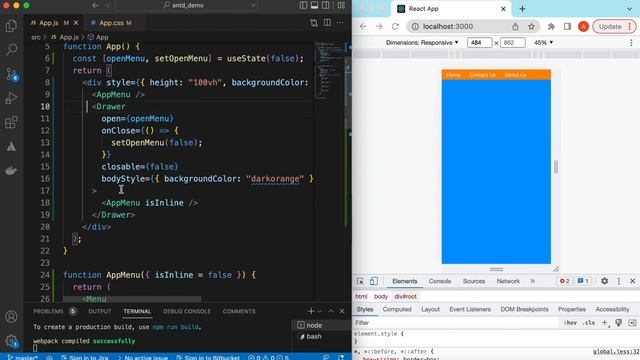Click Sign in to Bitbucket in the status bar
Screen dimensions: 640x360
208,357
